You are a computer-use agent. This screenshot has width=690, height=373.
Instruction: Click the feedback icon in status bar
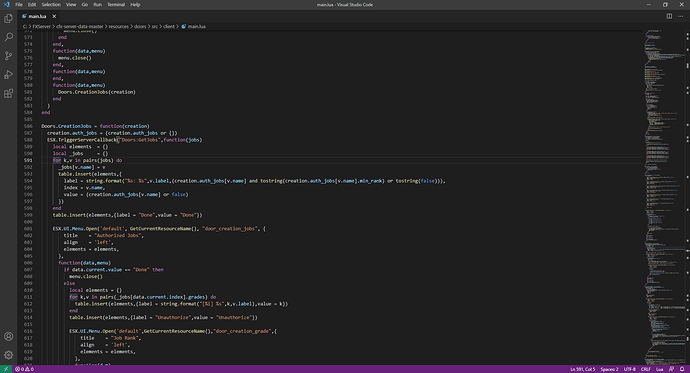672,369
